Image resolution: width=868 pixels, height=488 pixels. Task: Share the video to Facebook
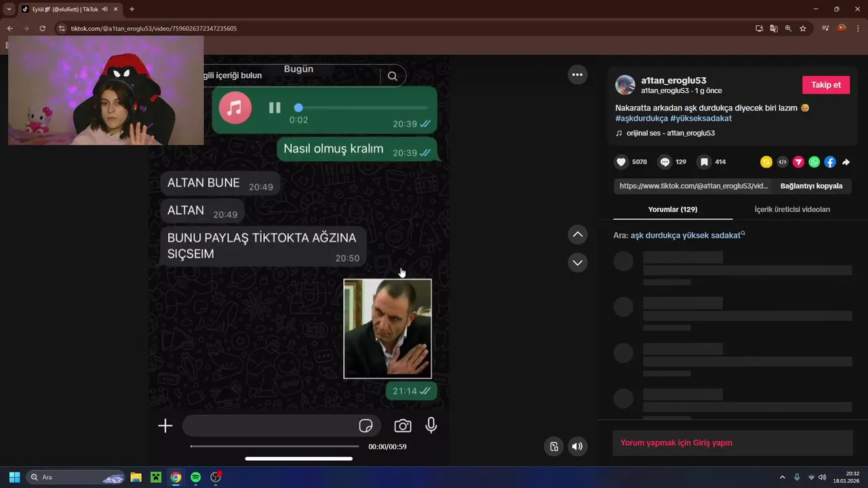click(830, 162)
